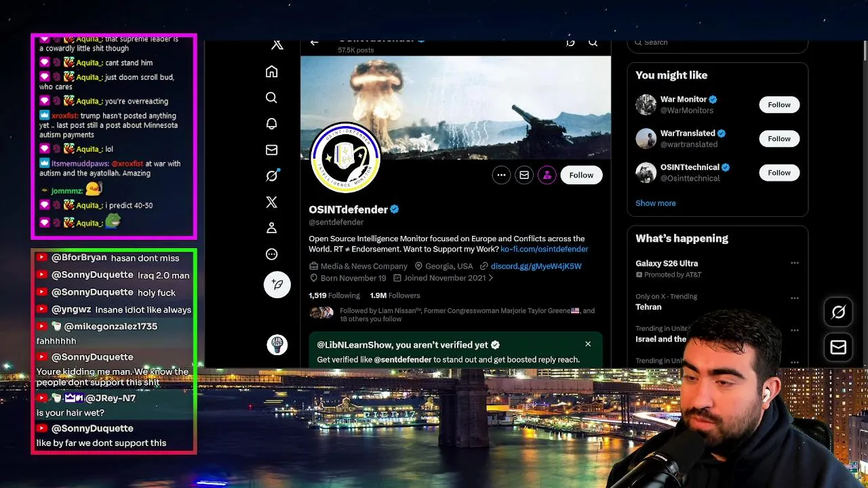Open options menu for the Galaxy S26 Ultra trend
The image size is (868, 488).
click(795, 263)
